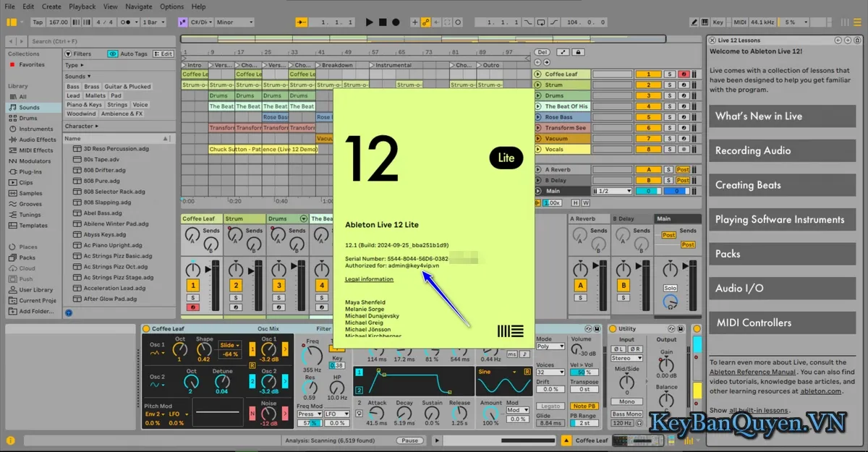Viewport: 868px width, 452px height.
Task: Open the Poly mode dropdown
Action: [x=550, y=346]
